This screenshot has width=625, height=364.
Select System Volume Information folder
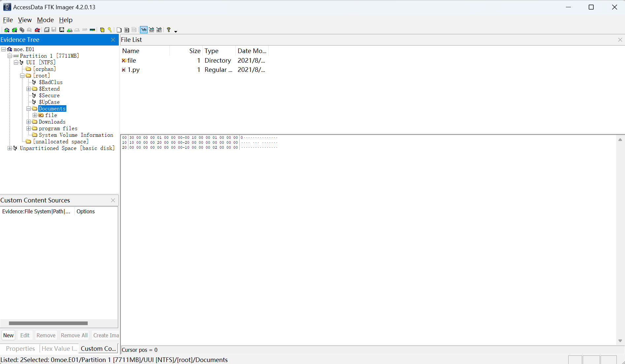tap(76, 135)
